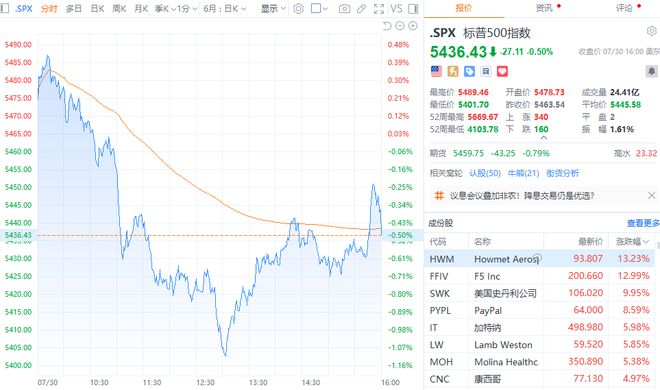
Task: Open the 6月：日K range dropdown
Action: [x=225, y=8]
